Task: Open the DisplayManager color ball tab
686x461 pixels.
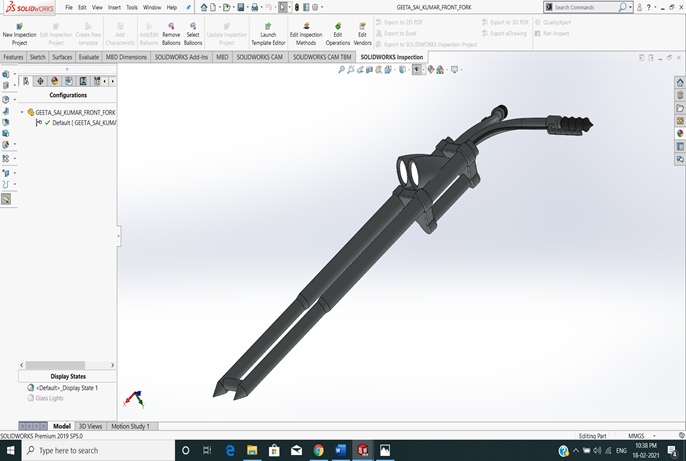Action: [x=55, y=81]
